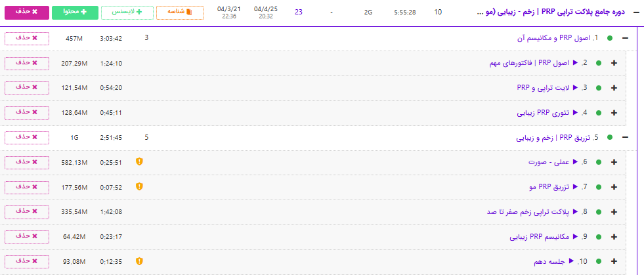Open the تزریق PRP مو lesson title link
The height and width of the screenshot is (275, 644).
point(549,187)
